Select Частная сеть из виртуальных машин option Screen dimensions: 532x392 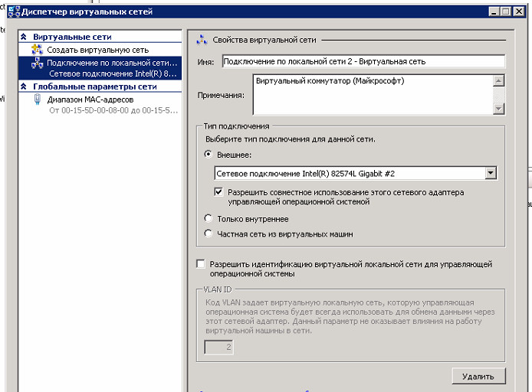coord(209,234)
